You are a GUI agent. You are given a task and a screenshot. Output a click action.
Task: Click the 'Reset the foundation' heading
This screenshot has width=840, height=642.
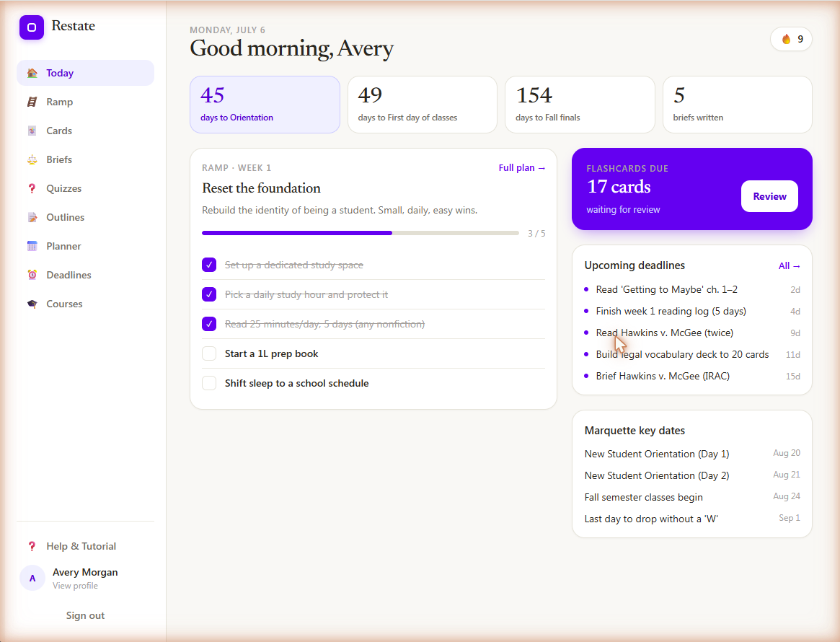coord(261,188)
